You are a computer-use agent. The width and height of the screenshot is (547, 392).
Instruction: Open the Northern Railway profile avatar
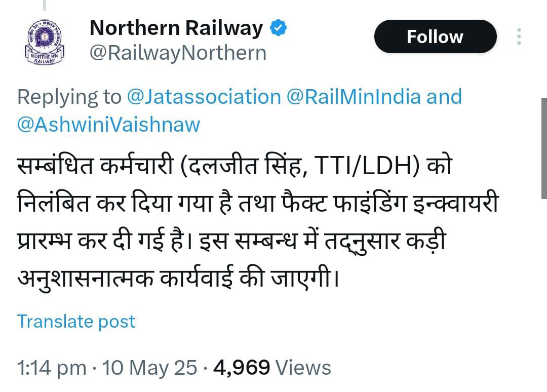[x=45, y=41]
